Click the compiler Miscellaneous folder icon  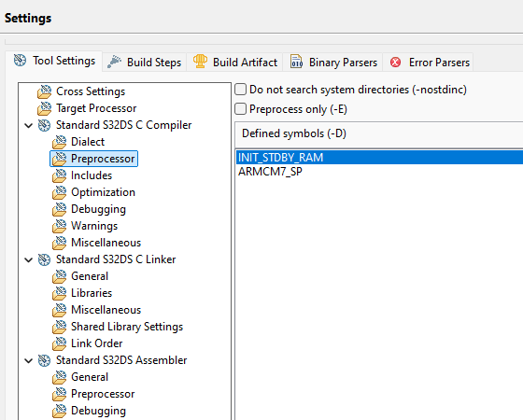click(x=60, y=243)
